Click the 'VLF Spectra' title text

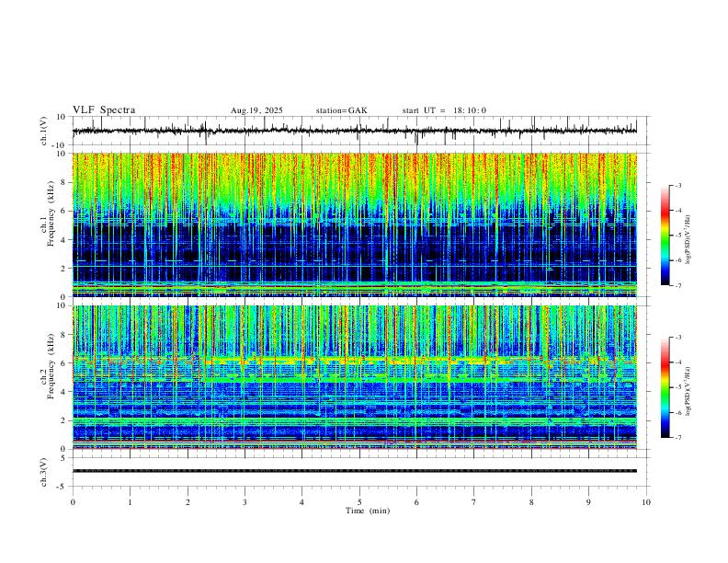104,110
